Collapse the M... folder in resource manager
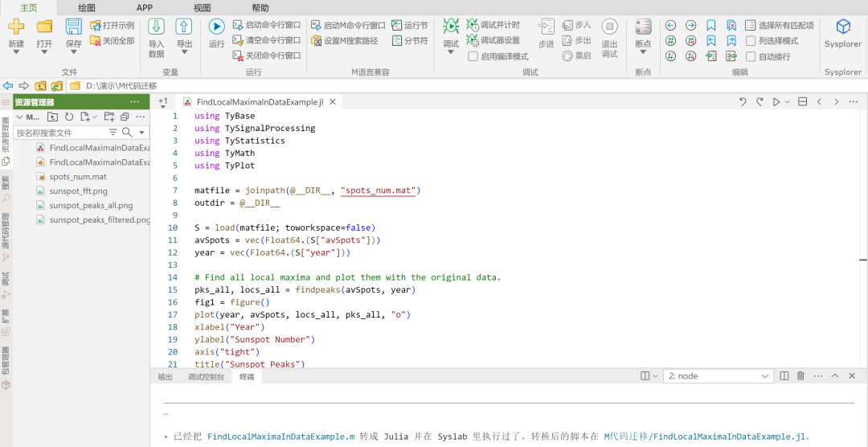The image size is (868, 447). pyautogui.click(x=19, y=117)
